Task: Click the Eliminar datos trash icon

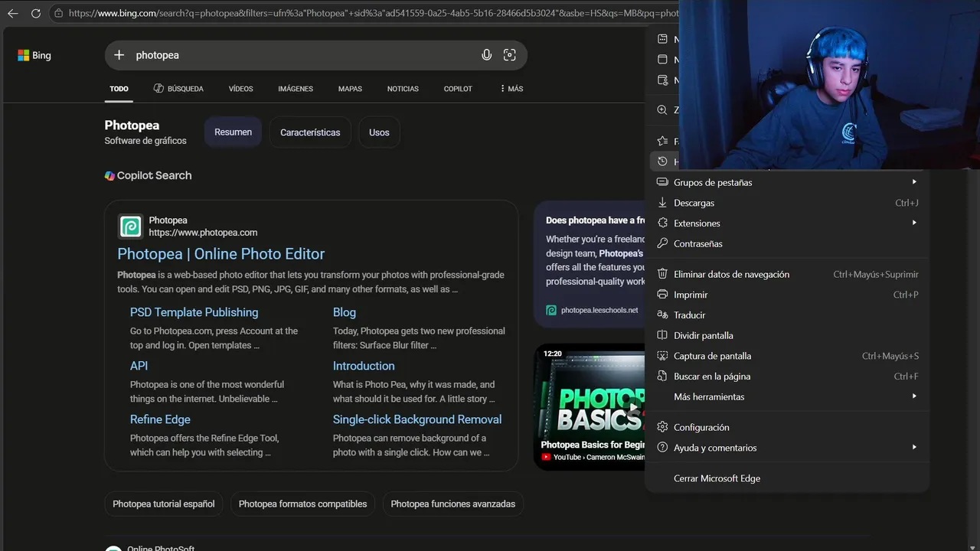Action: pos(663,274)
